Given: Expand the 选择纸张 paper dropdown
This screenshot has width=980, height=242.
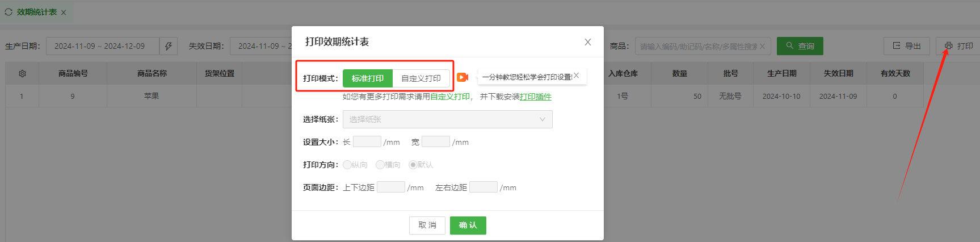Looking at the screenshot, I should (447, 119).
